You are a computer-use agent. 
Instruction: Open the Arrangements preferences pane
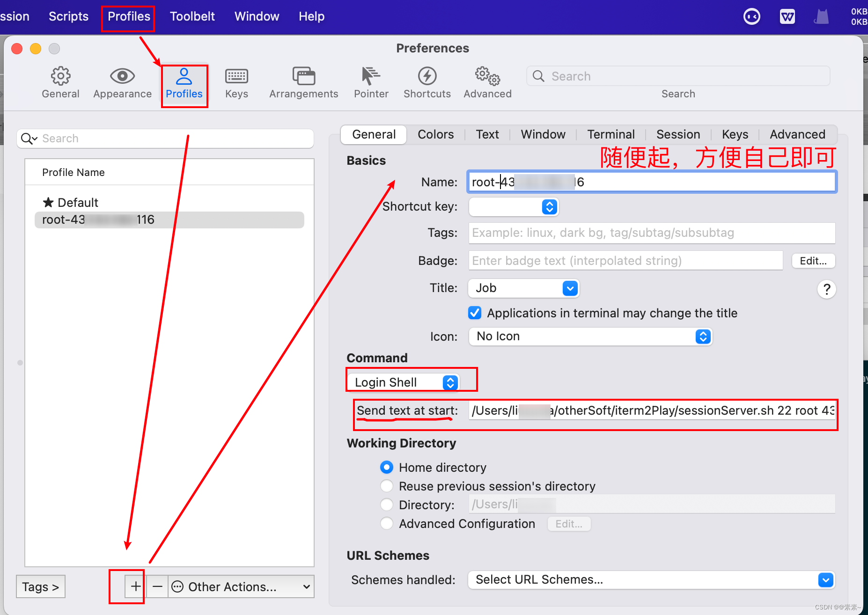(303, 83)
